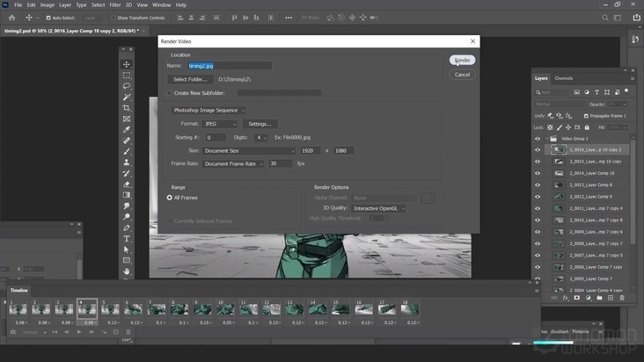Select the 2_0015 layer copy row
Screen dimensions: 644x362
589,162
